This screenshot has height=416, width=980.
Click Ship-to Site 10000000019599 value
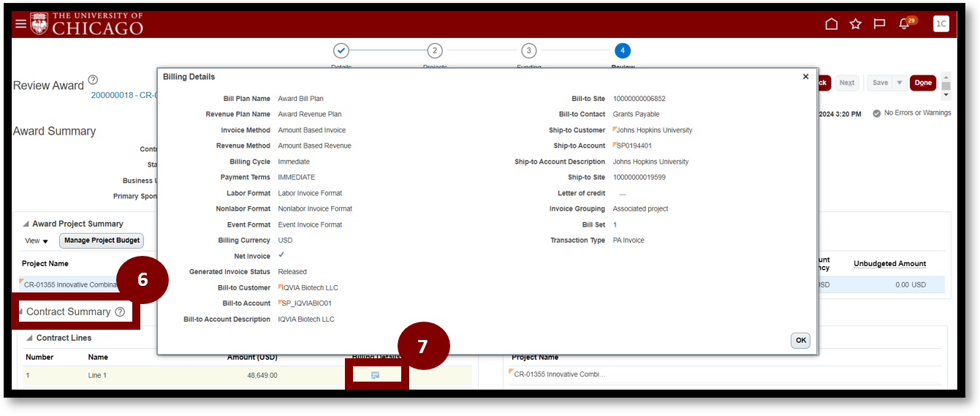point(639,177)
